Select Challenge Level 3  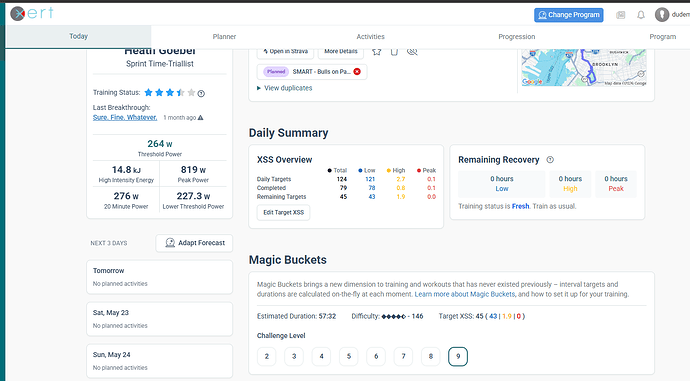click(294, 356)
